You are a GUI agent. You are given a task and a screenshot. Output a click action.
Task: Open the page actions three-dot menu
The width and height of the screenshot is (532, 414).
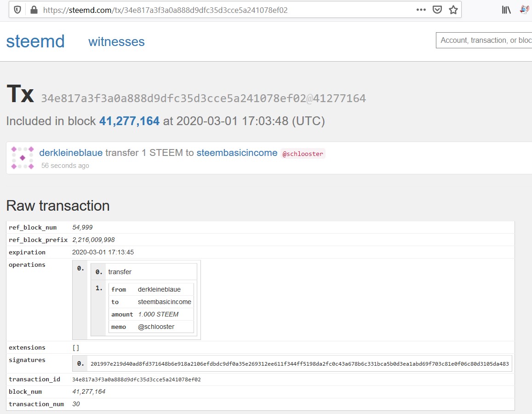tap(421, 10)
